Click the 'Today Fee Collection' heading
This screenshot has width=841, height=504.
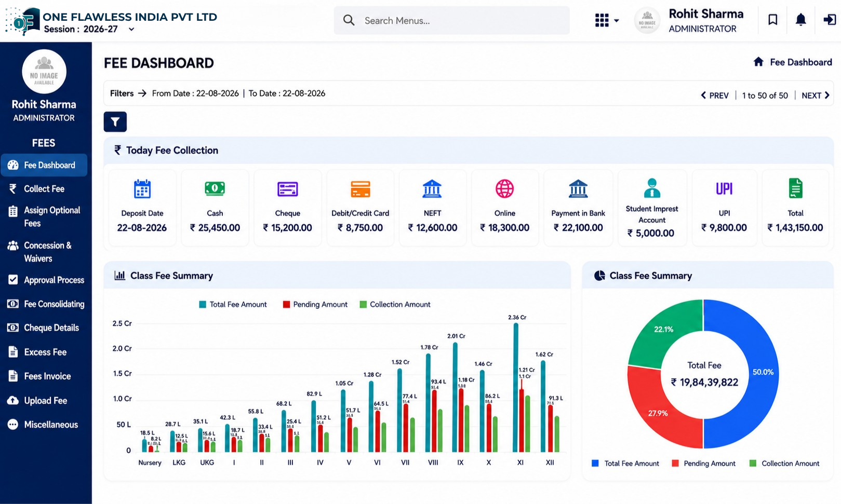pyautogui.click(x=172, y=151)
